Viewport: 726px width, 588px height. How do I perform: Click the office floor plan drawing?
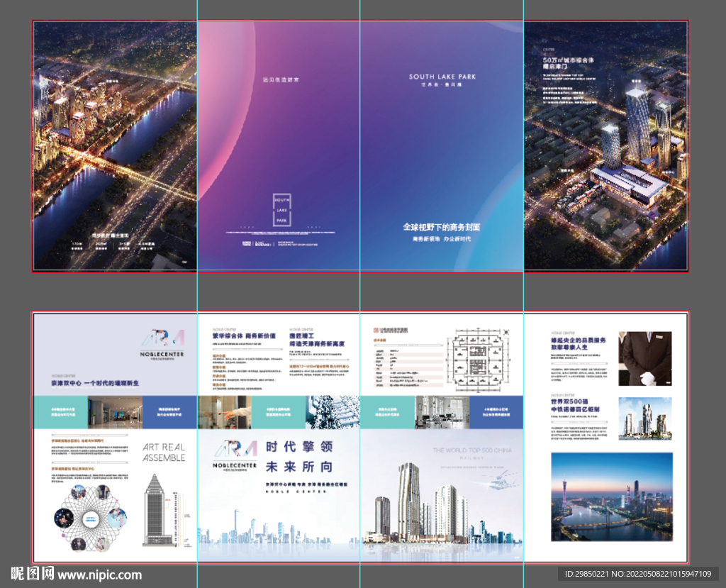tap(479, 359)
